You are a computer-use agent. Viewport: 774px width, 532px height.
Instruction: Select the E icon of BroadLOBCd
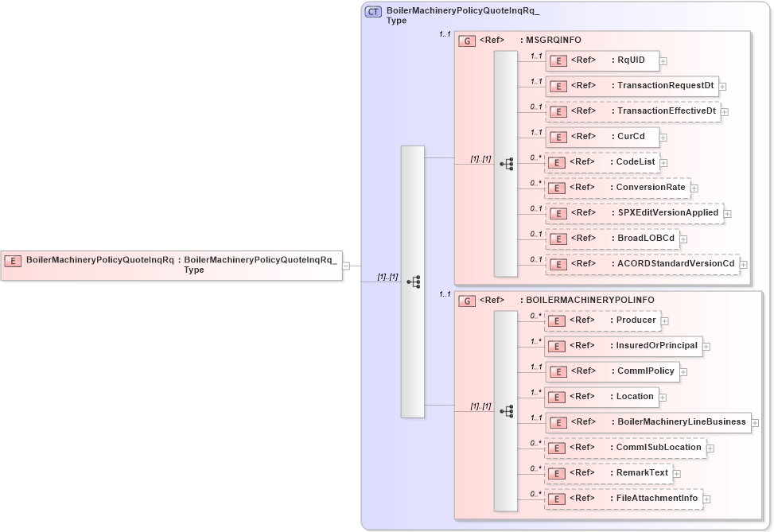tap(558, 238)
